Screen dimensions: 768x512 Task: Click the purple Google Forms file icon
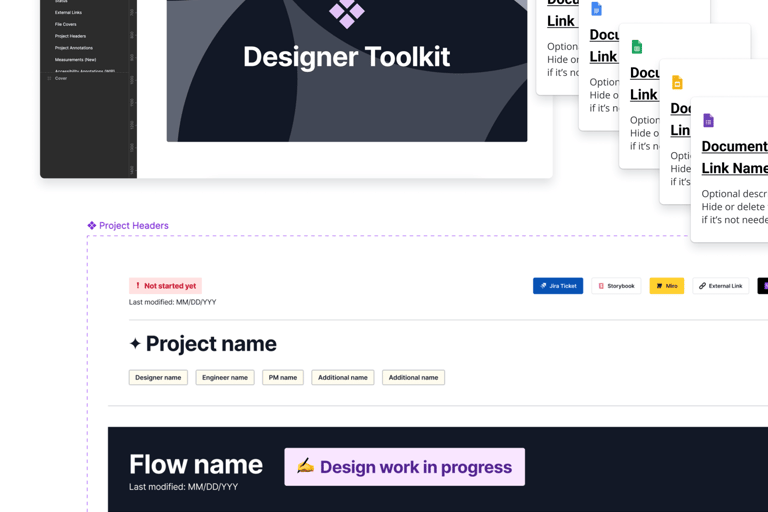[708, 120]
